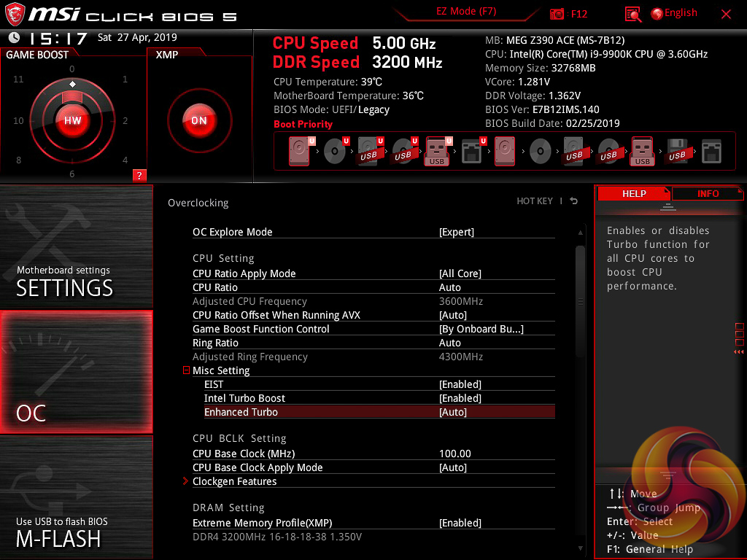Click the HOT KEY label
This screenshot has height=560, width=747.
click(535, 201)
